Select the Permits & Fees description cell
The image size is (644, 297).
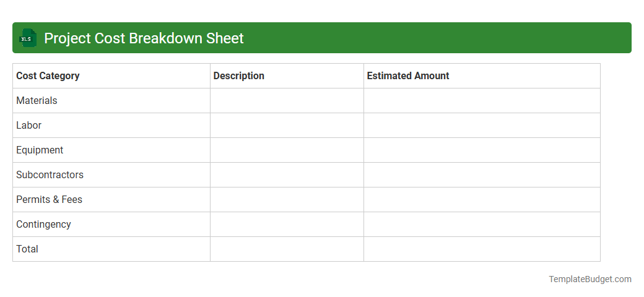tap(287, 200)
